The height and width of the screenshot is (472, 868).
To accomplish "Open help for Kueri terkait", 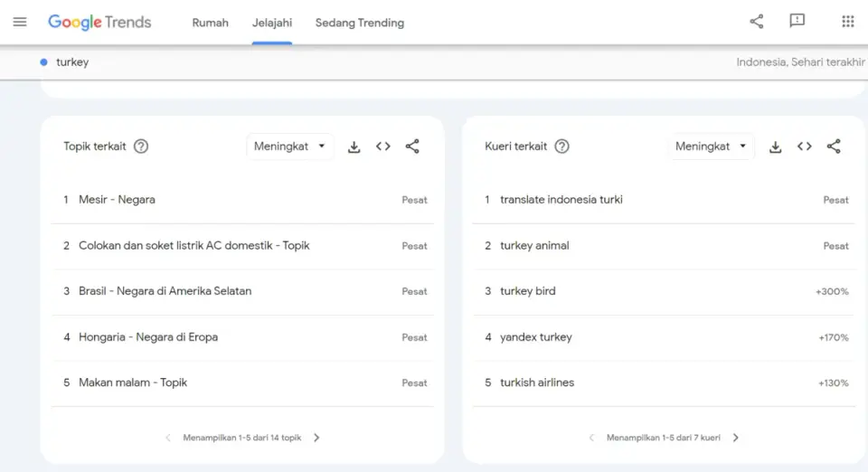I will [x=561, y=146].
